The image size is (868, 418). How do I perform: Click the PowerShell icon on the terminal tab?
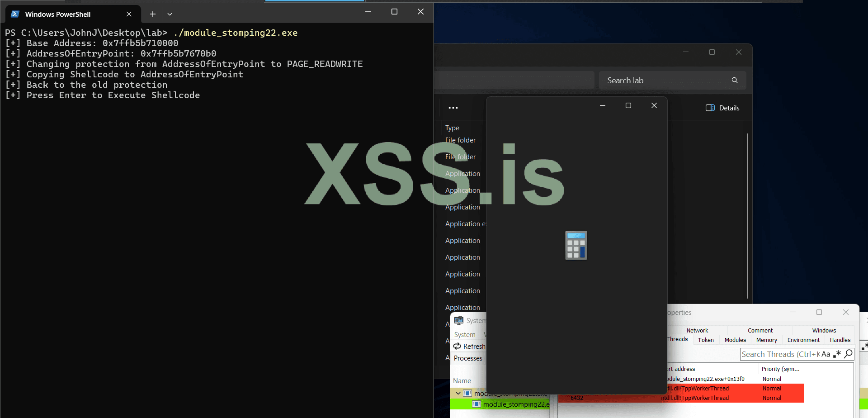point(15,14)
